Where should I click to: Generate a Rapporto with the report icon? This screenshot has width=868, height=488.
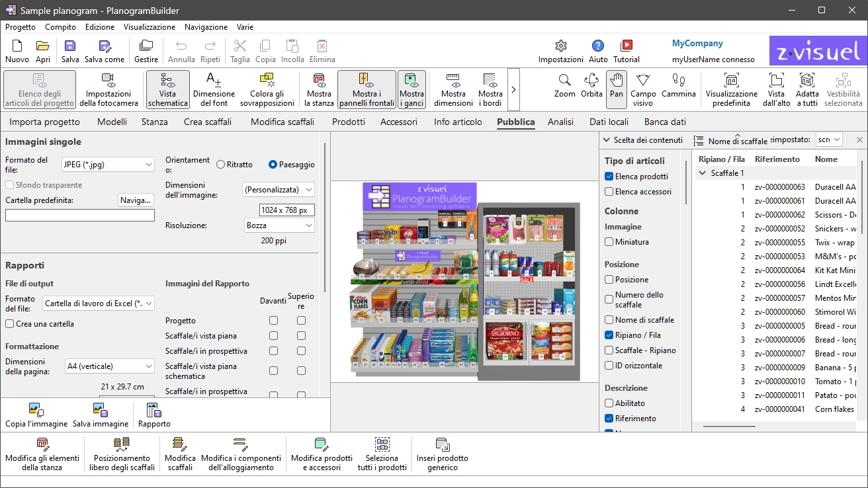[154, 415]
